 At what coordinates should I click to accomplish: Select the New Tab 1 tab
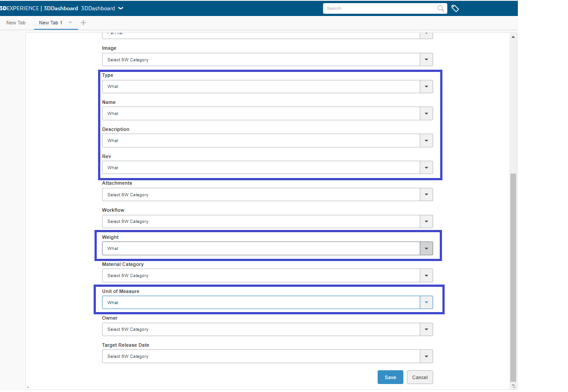point(51,23)
